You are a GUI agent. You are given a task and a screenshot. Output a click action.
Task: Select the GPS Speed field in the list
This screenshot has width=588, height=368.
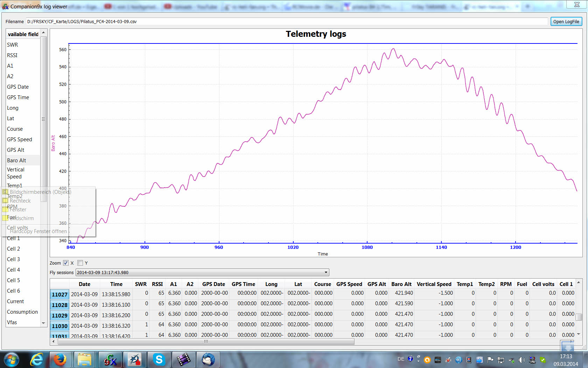(x=23, y=139)
